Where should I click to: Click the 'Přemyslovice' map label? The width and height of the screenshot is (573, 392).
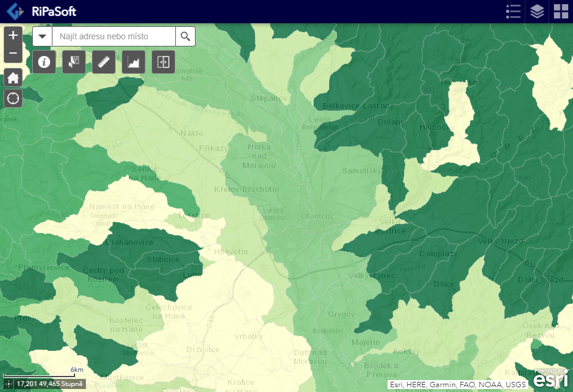[x=44, y=267]
